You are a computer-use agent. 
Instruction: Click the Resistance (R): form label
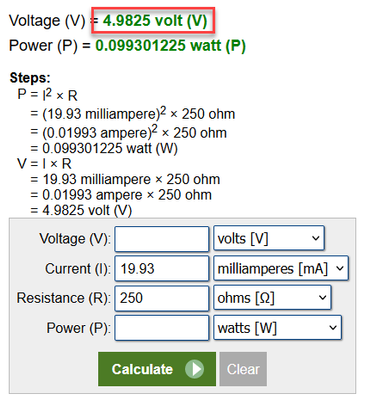coord(64,298)
